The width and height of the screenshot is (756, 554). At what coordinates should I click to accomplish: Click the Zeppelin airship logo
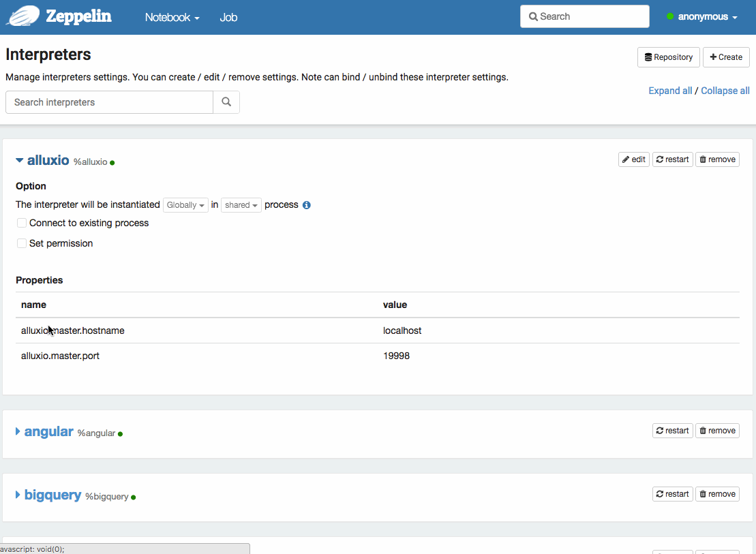(x=23, y=16)
